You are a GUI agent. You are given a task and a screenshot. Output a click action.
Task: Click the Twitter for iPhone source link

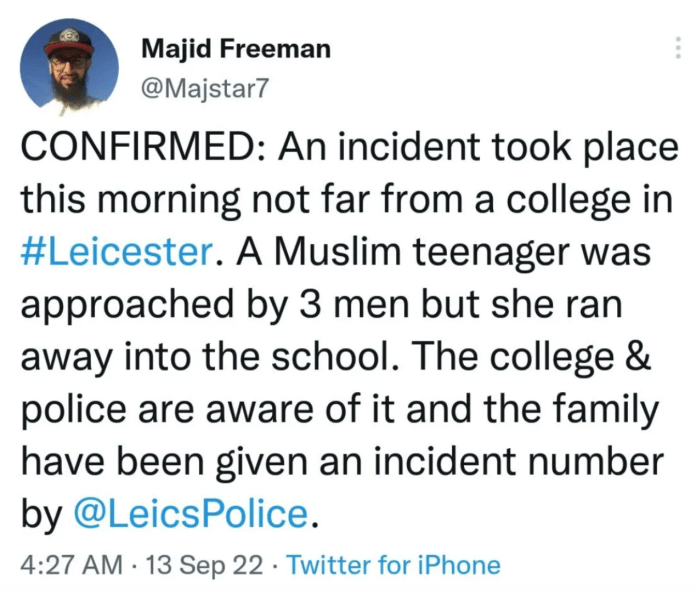pos(393,565)
